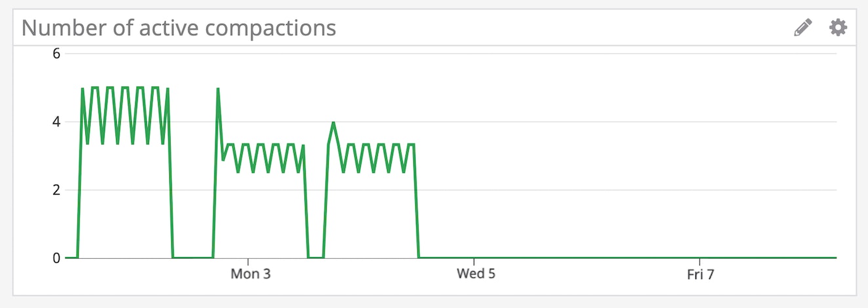The width and height of the screenshot is (868, 308).
Task: Click the tick mark above Wed 5
Action: coord(474,261)
